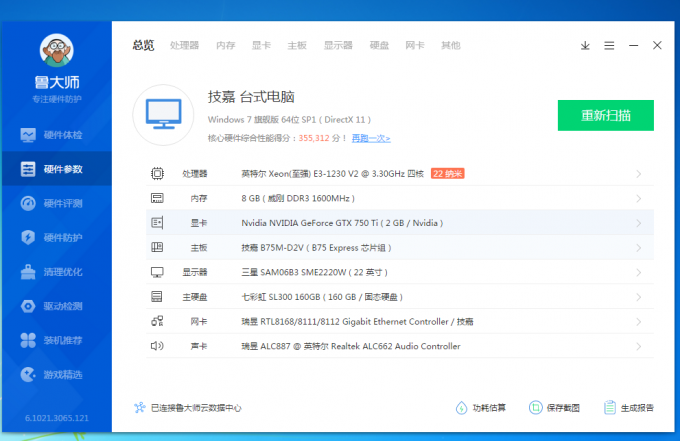The height and width of the screenshot is (441, 680).
Task: Click the Realtek ALC662 Audio Controller text
Action: [x=351, y=346]
